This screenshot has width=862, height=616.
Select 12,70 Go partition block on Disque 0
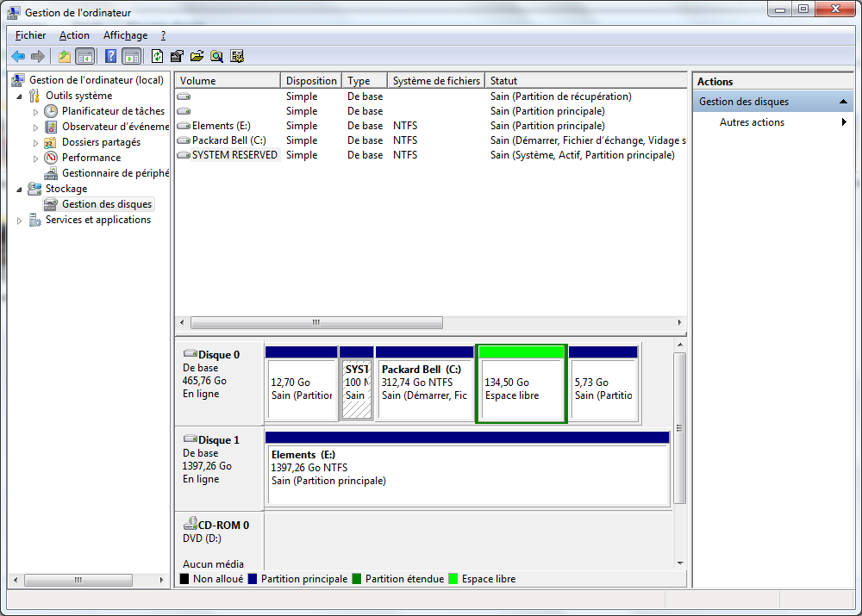[301, 383]
